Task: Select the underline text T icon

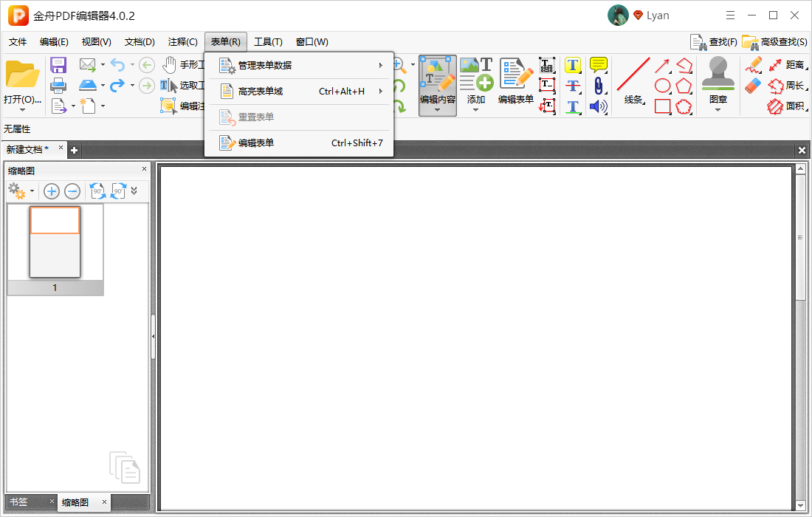Action: point(572,106)
